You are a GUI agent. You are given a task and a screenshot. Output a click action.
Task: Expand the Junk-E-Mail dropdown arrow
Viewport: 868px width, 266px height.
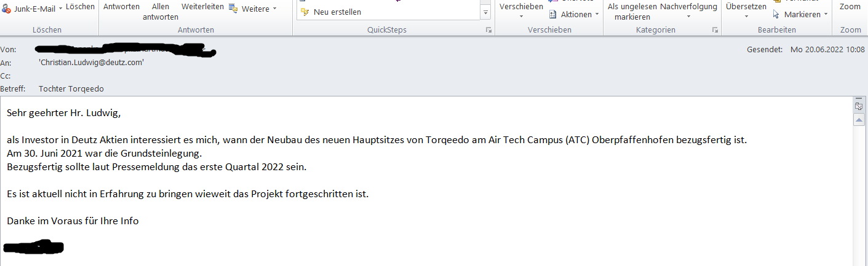(x=60, y=7)
